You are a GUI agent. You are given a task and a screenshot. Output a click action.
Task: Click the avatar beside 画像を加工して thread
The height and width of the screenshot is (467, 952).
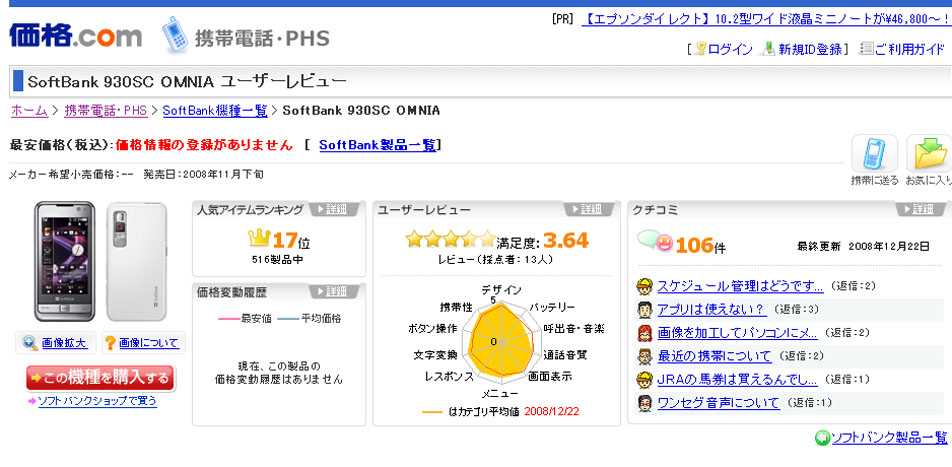click(644, 333)
